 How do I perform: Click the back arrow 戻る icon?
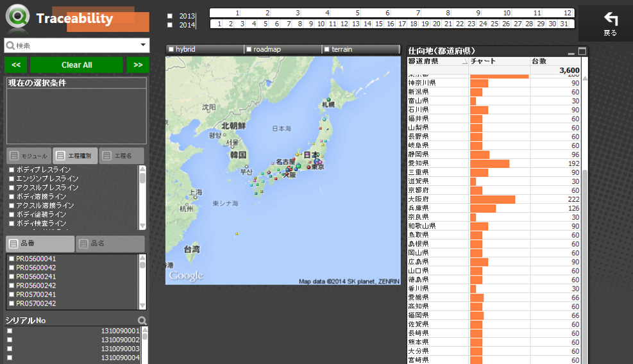611,19
